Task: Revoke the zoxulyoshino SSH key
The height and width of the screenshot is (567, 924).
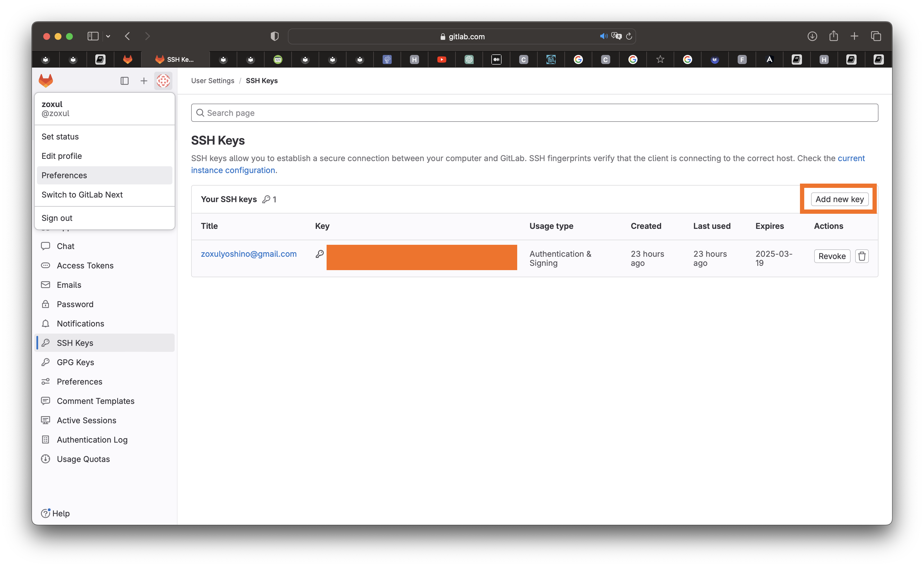Action: tap(832, 256)
